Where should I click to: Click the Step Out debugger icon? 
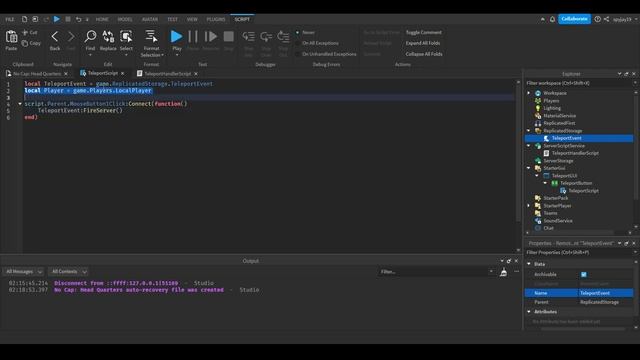click(x=283, y=37)
